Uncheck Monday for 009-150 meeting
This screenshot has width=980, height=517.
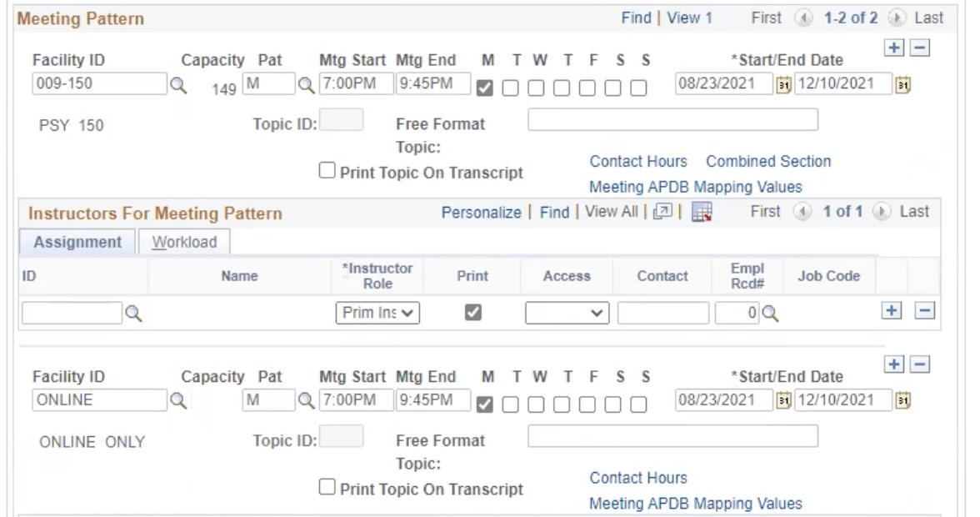[484, 88]
